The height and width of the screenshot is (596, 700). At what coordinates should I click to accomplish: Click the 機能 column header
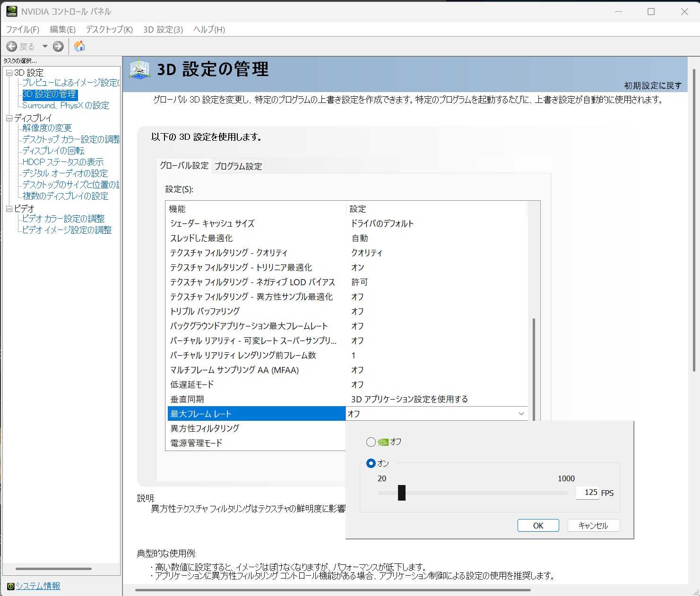click(x=257, y=209)
